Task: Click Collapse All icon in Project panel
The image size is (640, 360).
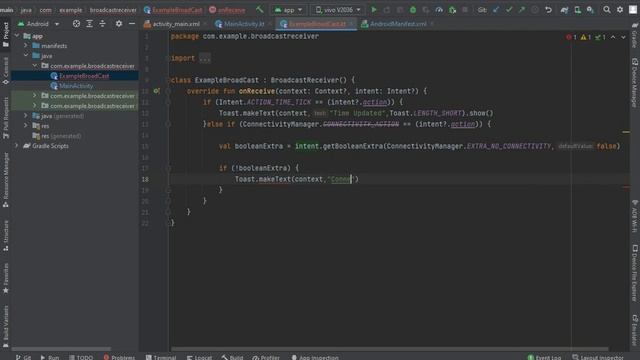Action: pos(102,24)
